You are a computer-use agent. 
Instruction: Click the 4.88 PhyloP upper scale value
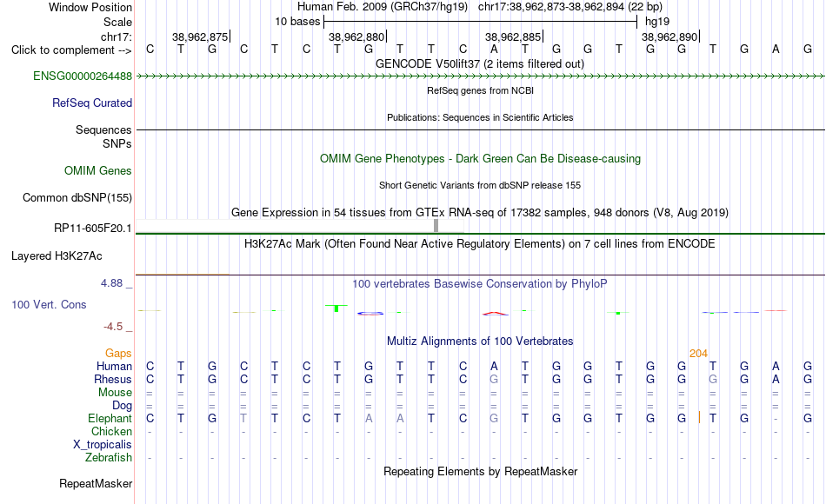tap(111, 283)
